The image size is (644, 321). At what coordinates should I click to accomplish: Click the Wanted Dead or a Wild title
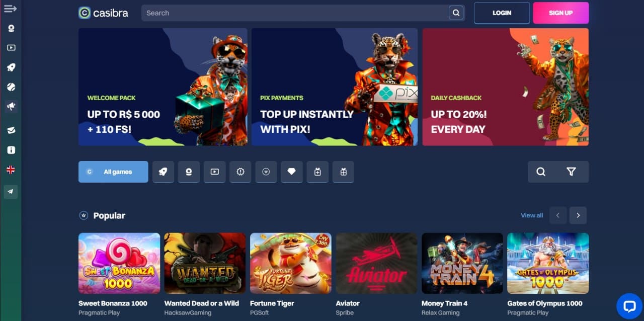tap(202, 303)
